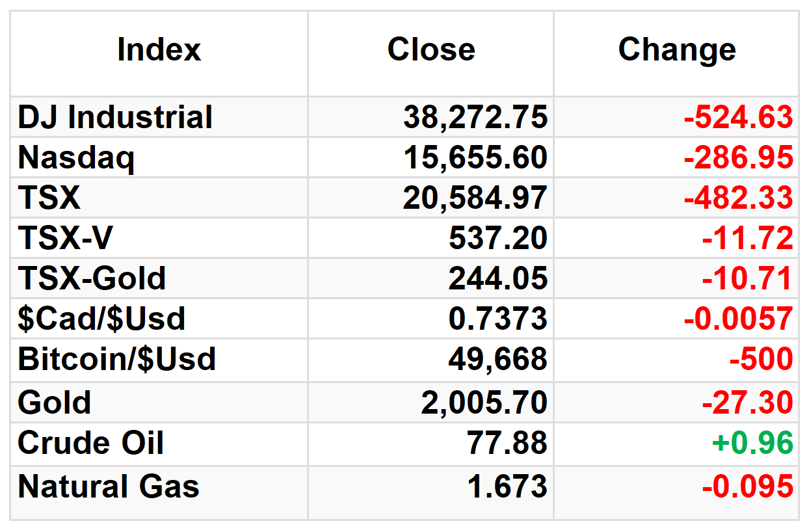Image resolution: width=809 pixels, height=532 pixels.
Task: Select the Natural Gas row label
Action: [x=109, y=486]
